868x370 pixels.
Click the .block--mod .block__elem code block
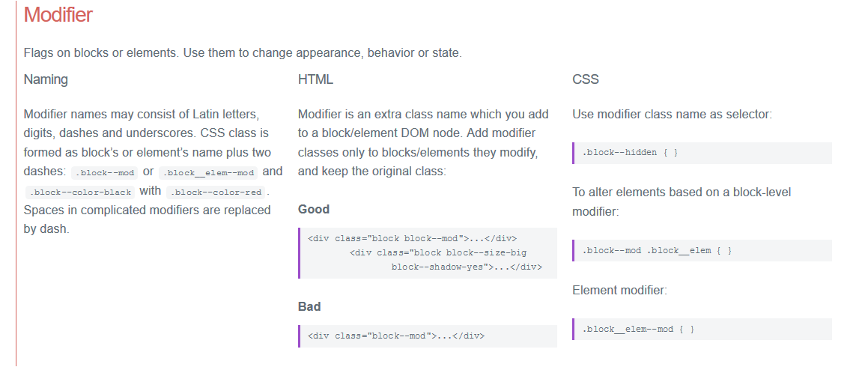pyautogui.click(x=702, y=250)
